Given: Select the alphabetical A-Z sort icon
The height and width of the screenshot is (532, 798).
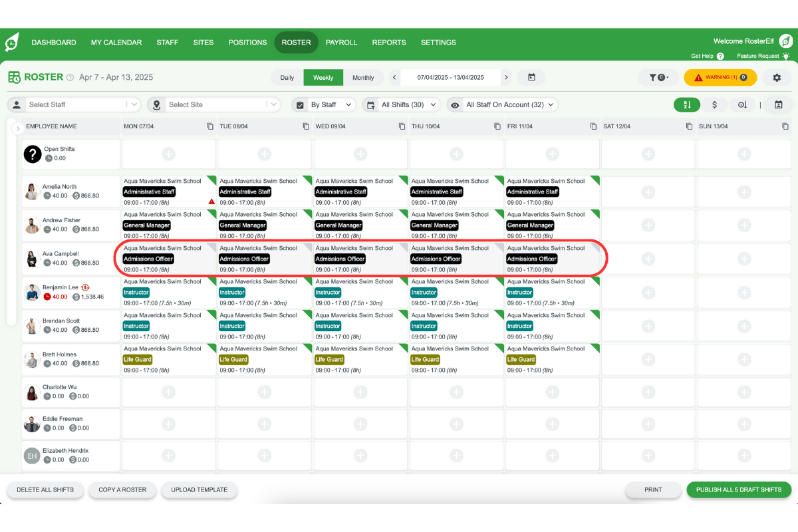Looking at the screenshot, I should pyautogui.click(x=687, y=105).
